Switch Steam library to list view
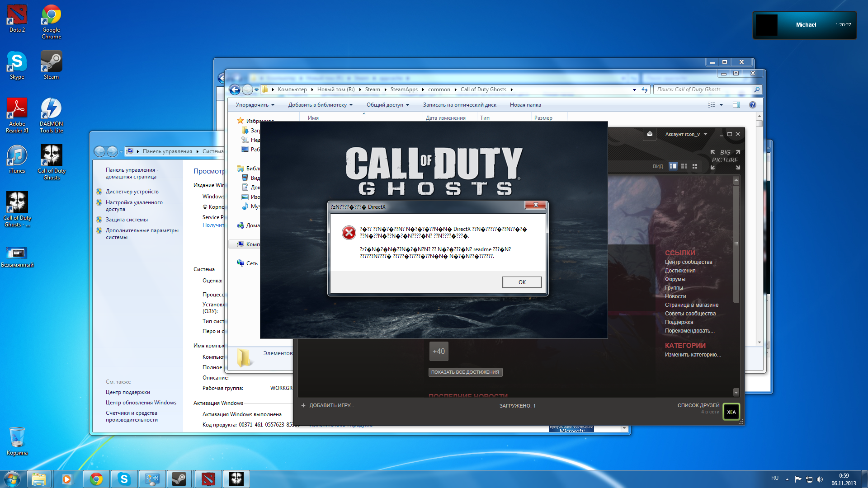This screenshot has height=488, width=868. pyautogui.click(x=684, y=166)
